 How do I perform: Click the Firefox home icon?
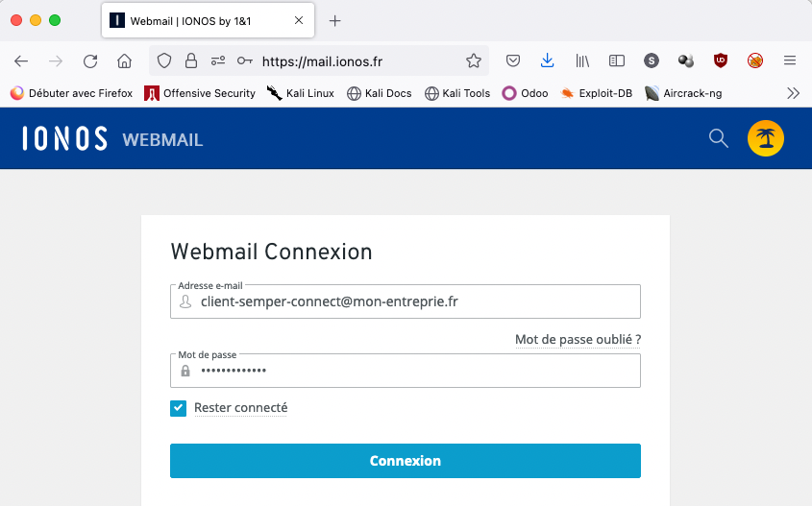124,60
